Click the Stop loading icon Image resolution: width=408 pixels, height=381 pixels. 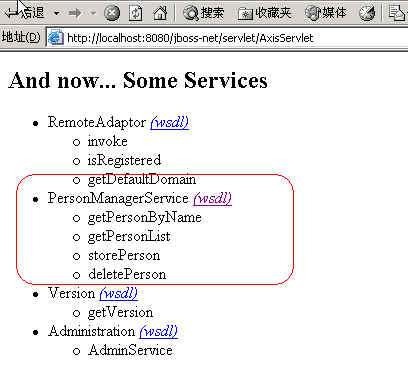[x=112, y=13]
